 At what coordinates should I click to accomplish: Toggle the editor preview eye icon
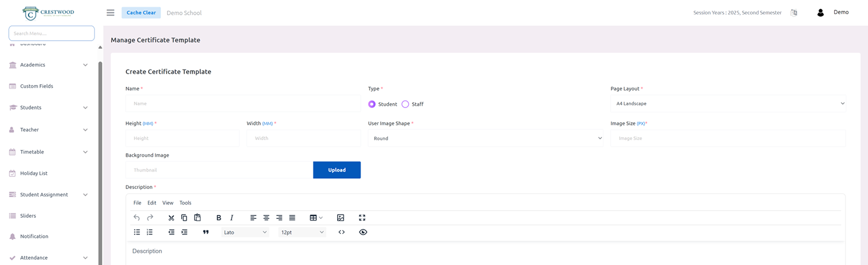click(363, 232)
